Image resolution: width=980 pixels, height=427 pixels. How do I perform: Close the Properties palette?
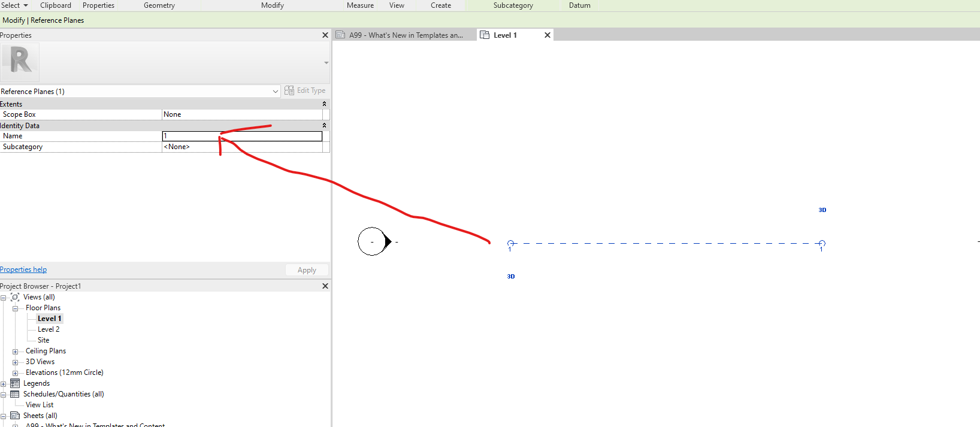tap(325, 35)
